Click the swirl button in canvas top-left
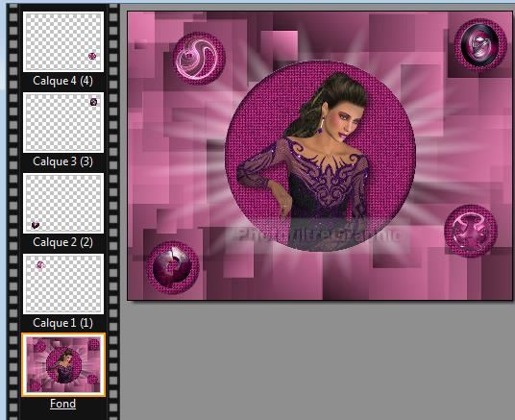This screenshot has height=420, width=515. coord(199,59)
